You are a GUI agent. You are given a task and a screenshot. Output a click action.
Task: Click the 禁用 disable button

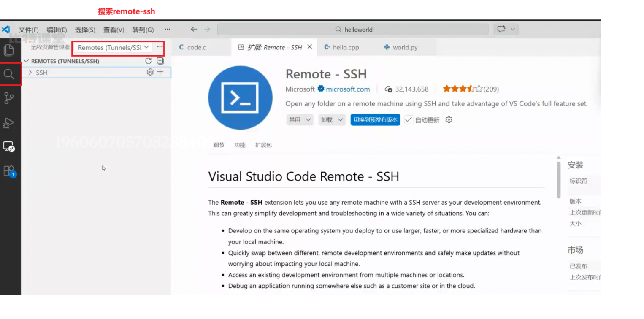(295, 120)
